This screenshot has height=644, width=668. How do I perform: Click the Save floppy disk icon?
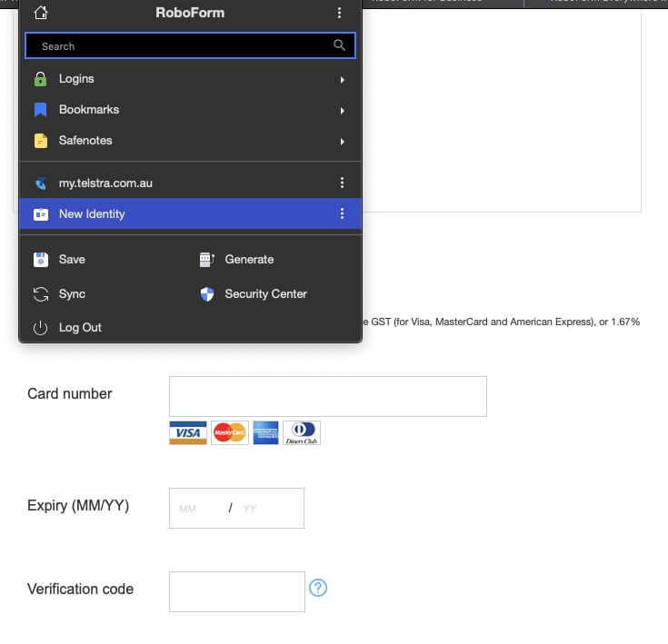pyautogui.click(x=41, y=260)
